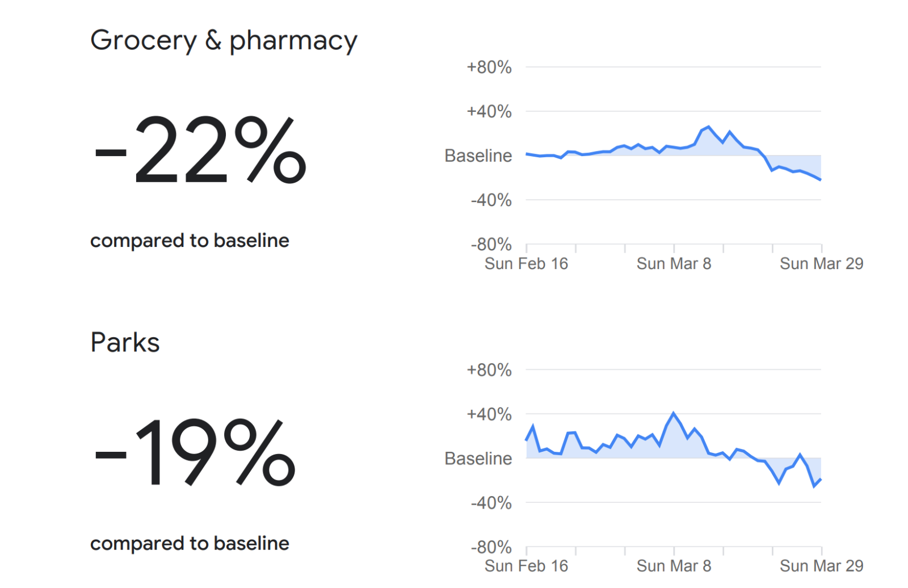Click 'compared to baseline' text under -19%

pos(190,544)
